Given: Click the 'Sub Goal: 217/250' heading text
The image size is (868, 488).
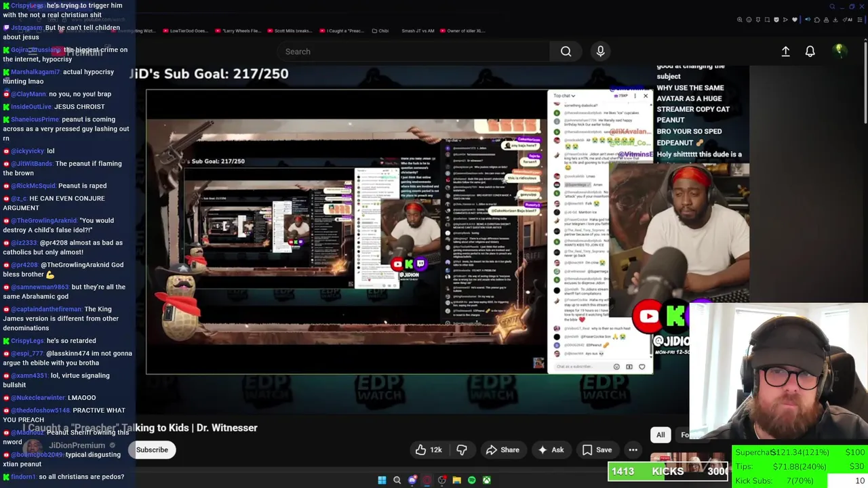Looking at the screenshot, I should [209, 74].
